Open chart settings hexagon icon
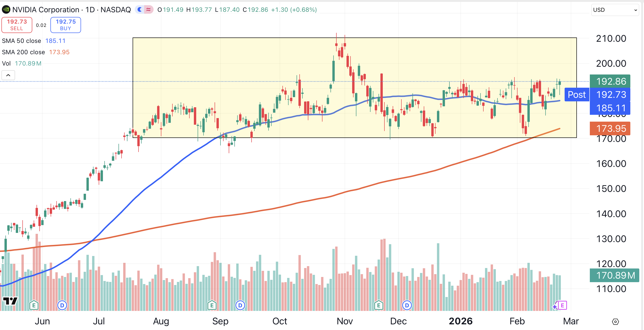The width and height of the screenshot is (644, 330). 615,322
